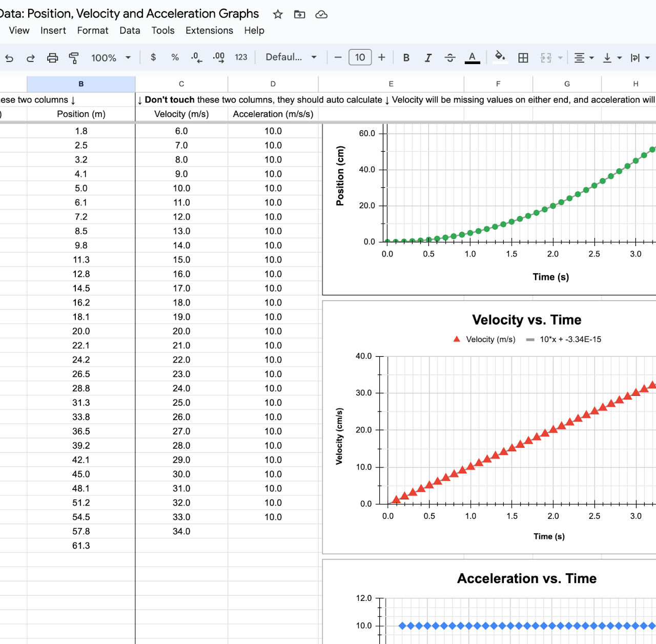Click the Redo icon
This screenshot has width=656, height=644.
pyautogui.click(x=31, y=57)
